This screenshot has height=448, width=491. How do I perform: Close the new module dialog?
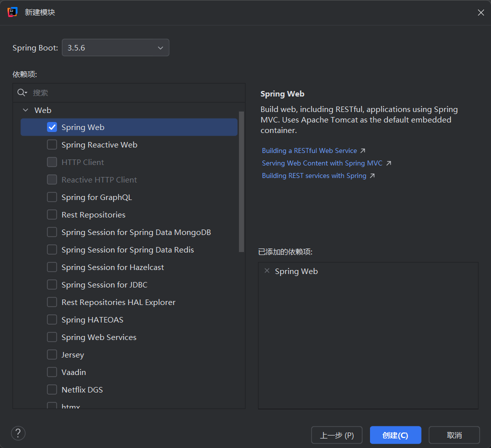click(x=480, y=12)
